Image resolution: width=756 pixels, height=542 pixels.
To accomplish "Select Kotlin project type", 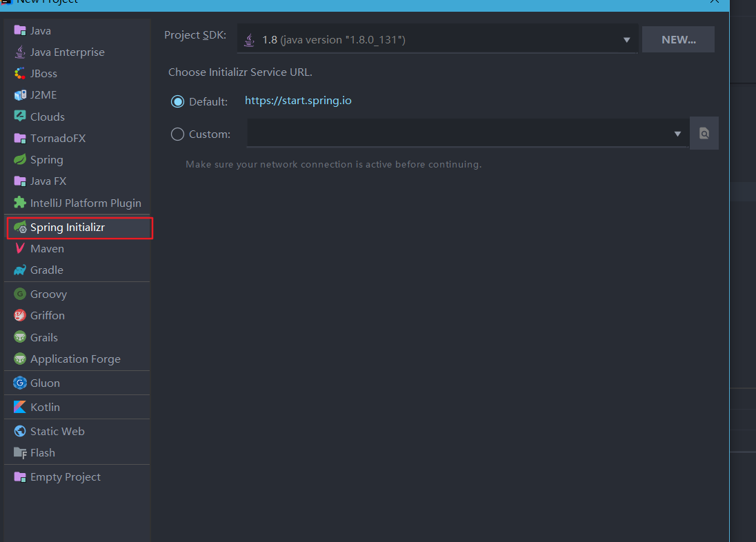I will 77,407.
